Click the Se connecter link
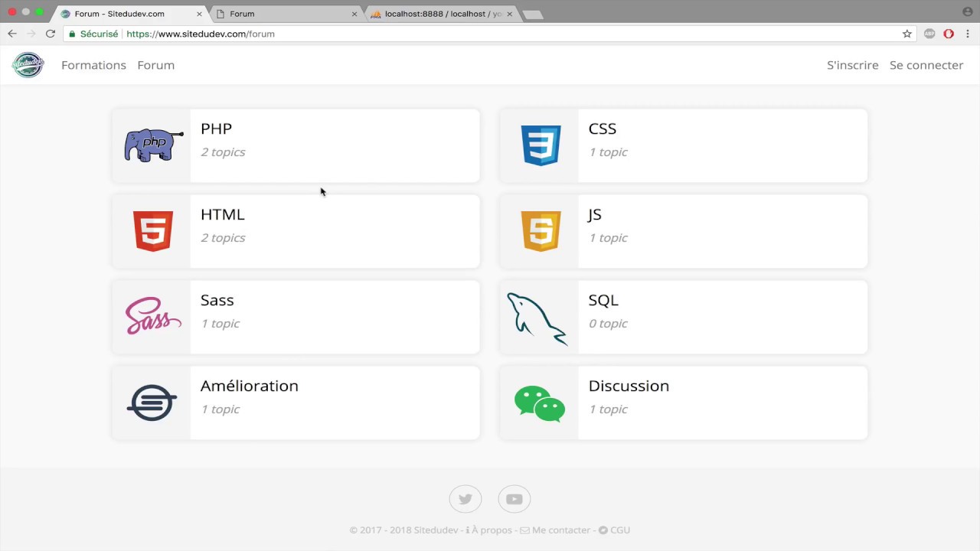The height and width of the screenshot is (551, 980). [926, 65]
